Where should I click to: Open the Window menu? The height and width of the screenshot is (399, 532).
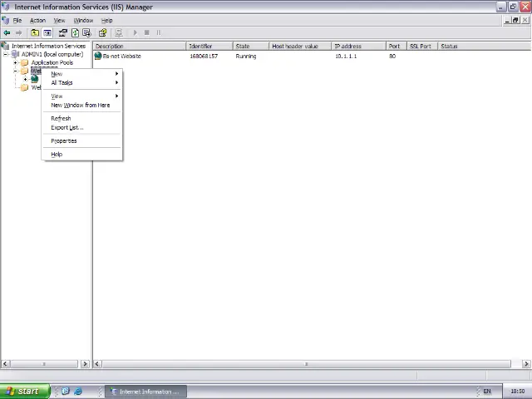[83, 20]
